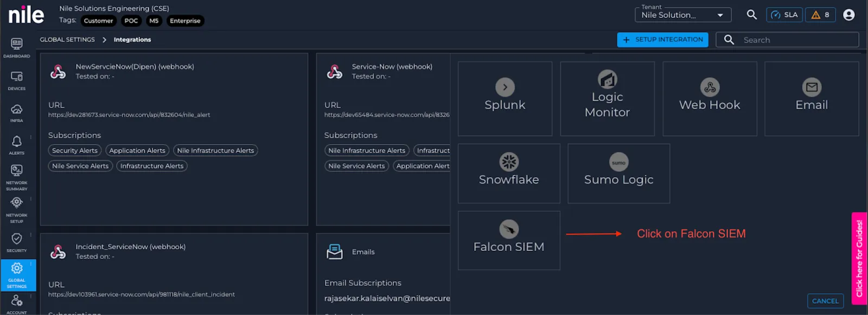Choose the Splunk integration tile

click(x=505, y=98)
